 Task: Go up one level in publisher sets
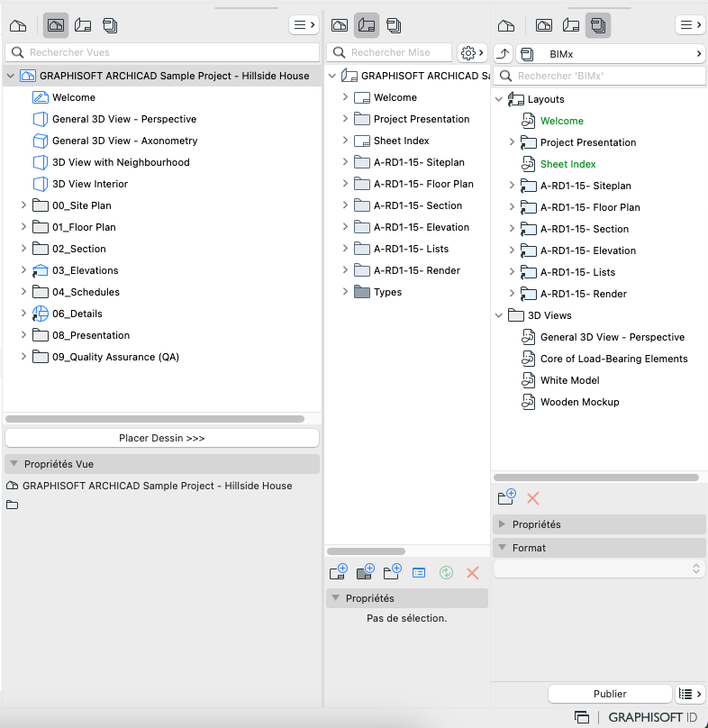tap(504, 54)
